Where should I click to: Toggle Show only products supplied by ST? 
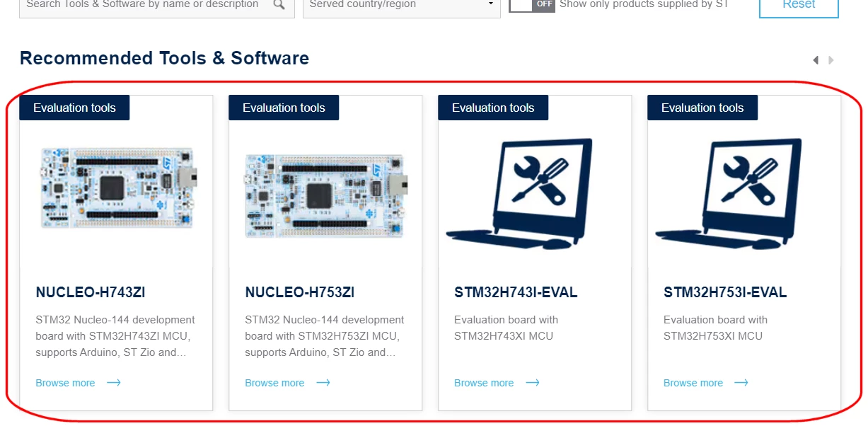[x=532, y=5]
